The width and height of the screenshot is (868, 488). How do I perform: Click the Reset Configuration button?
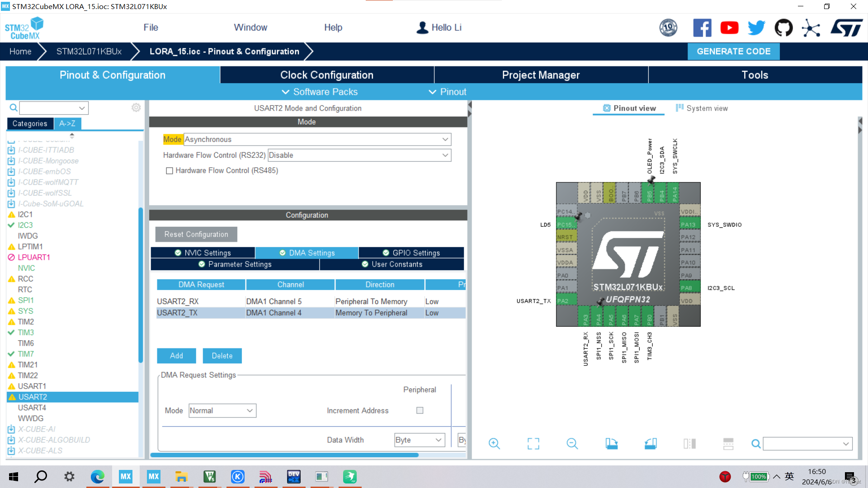click(x=196, y=234)
